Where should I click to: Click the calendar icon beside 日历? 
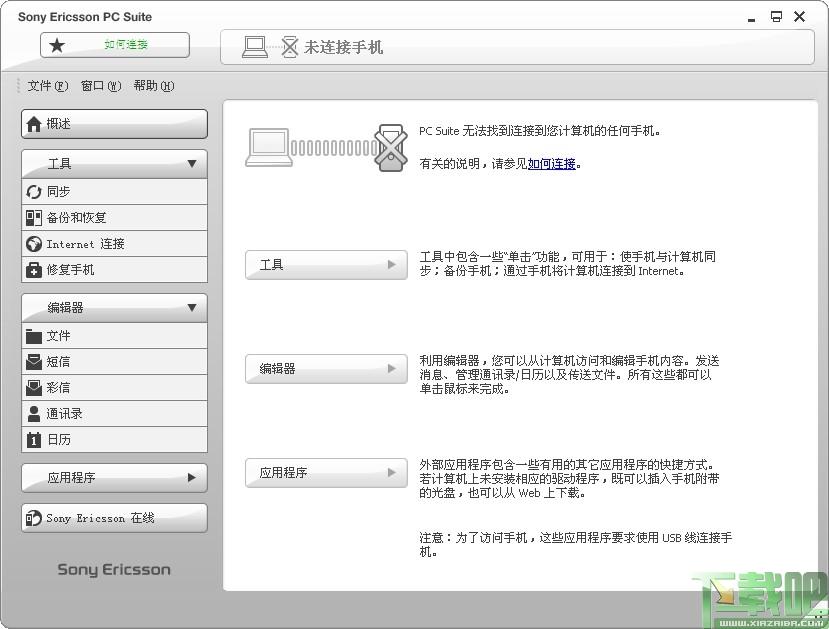(x=33, y=440)
